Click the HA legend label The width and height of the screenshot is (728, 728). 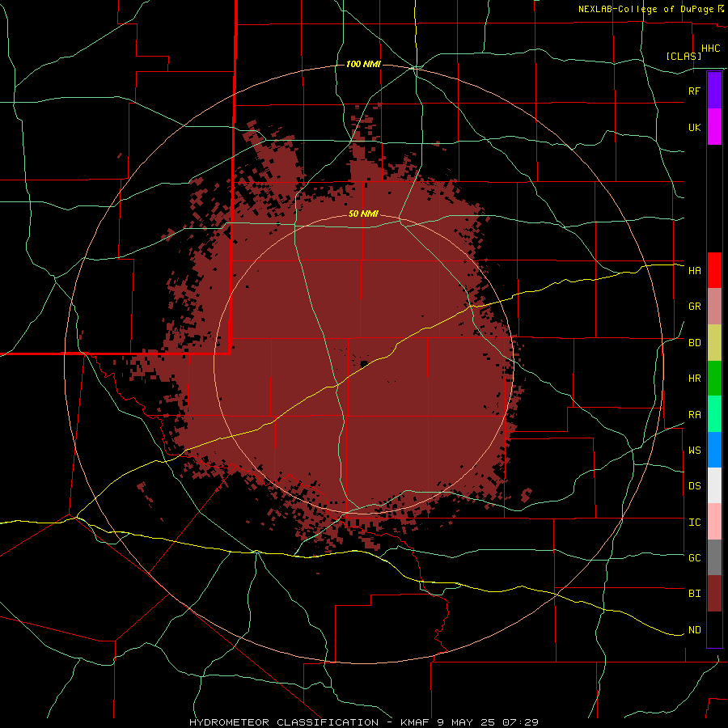694,271
